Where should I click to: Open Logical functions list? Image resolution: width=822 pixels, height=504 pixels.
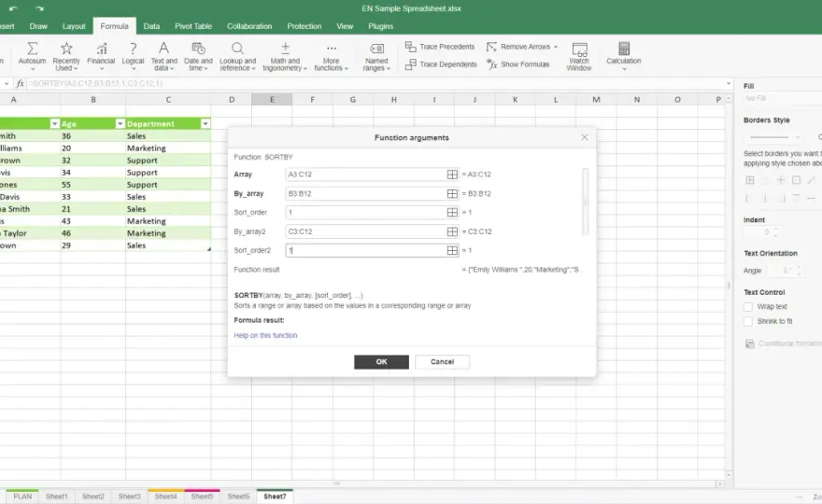point(133,56)
